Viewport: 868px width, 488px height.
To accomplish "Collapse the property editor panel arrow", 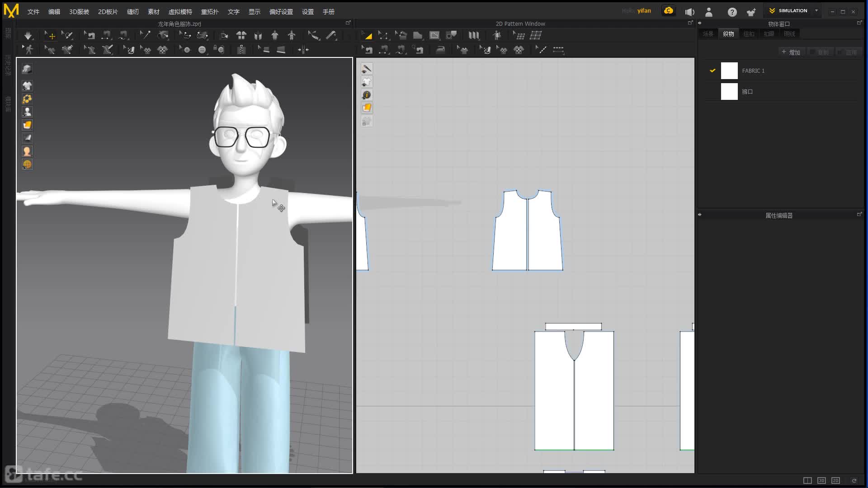I will (700, 215).
